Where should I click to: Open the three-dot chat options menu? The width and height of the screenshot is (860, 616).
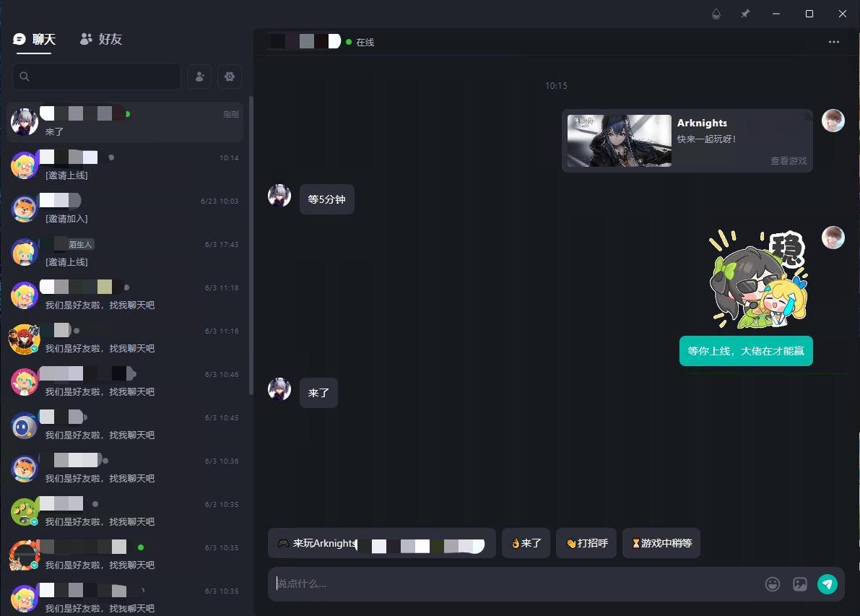point(834,42)
